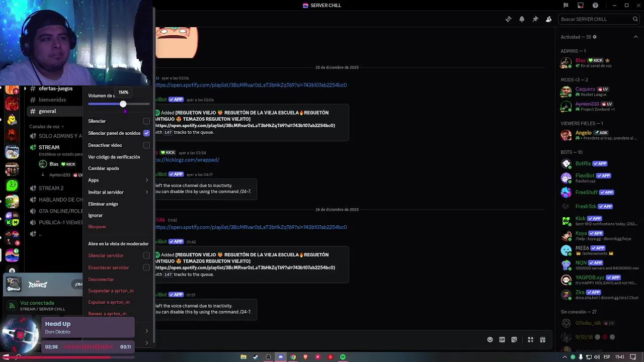Open the emoji picker in message bar
The width and height of the screenshot is (644, 362).
point(490,340)
